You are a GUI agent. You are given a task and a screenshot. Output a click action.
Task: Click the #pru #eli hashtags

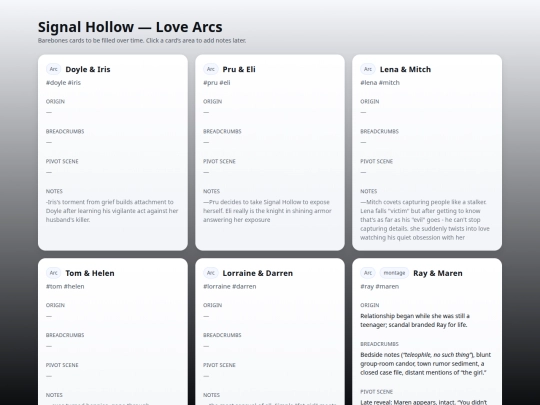coord(217,83)
